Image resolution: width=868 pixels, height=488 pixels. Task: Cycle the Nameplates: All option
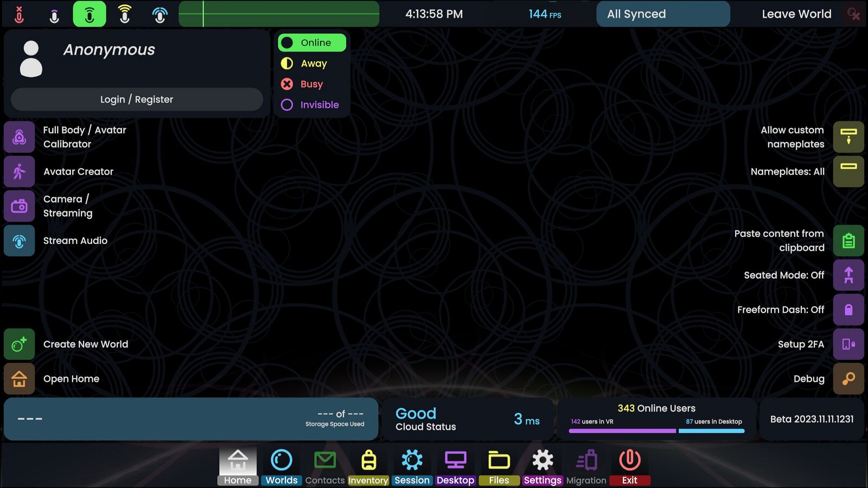click(x=848, y=171)
